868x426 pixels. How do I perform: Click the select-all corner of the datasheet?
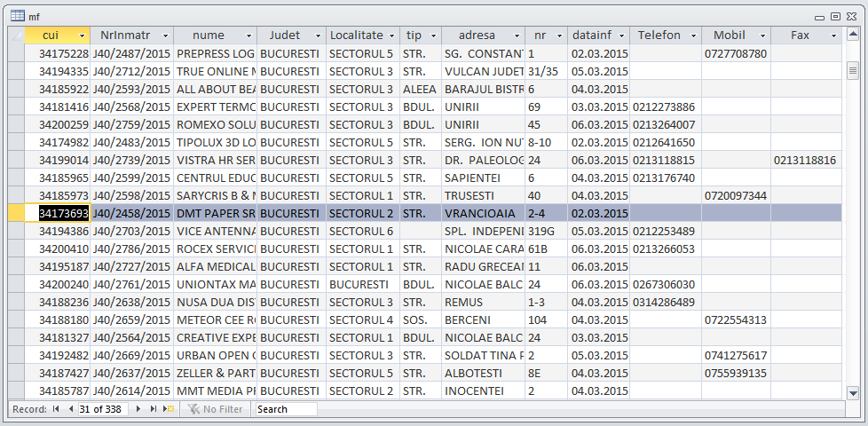click(x=16, y=35)
